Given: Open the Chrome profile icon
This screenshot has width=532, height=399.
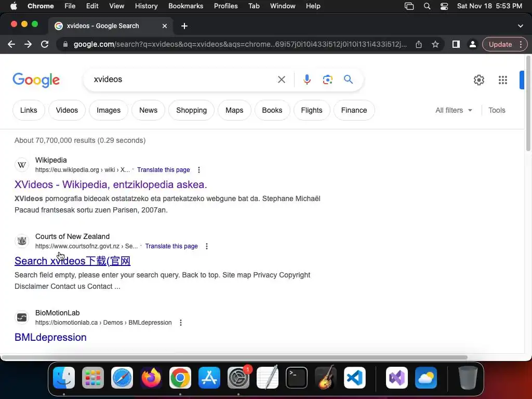Looking at the screenshot, I should 472,45.
